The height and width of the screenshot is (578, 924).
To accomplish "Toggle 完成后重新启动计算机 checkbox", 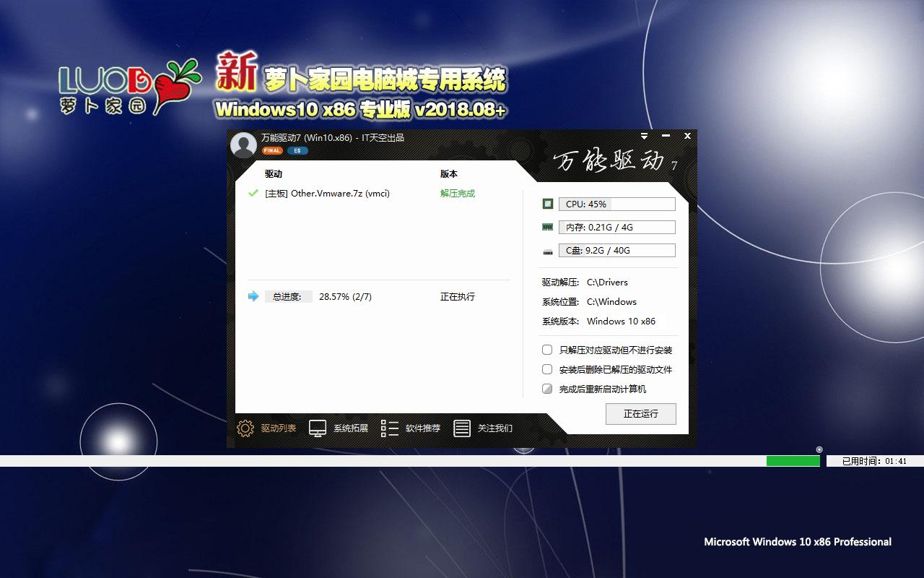I will pyautogui.click(x=547, y=389).
